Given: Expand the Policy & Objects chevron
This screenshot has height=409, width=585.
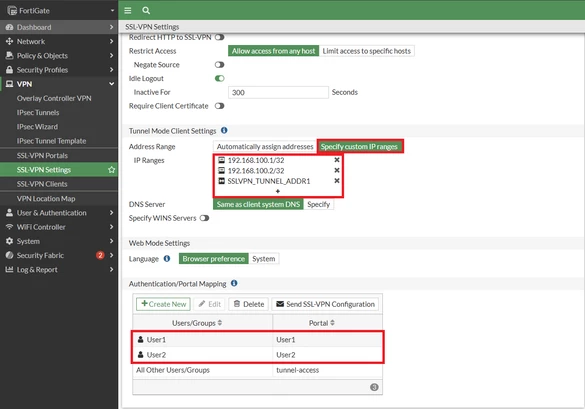Looking at the screenshot, I should (x=111, y=56).
